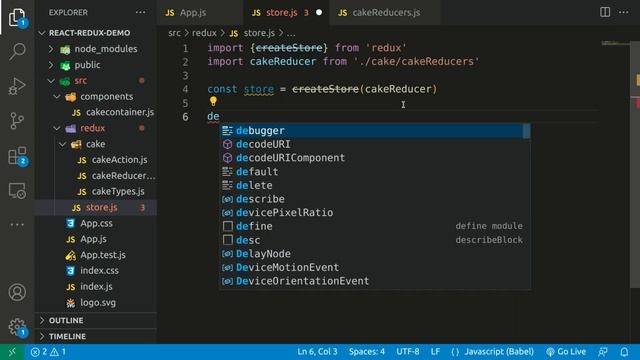
Task: Expand the OUTLINE section
Action: pyautogui.click(x=96, y=320)
